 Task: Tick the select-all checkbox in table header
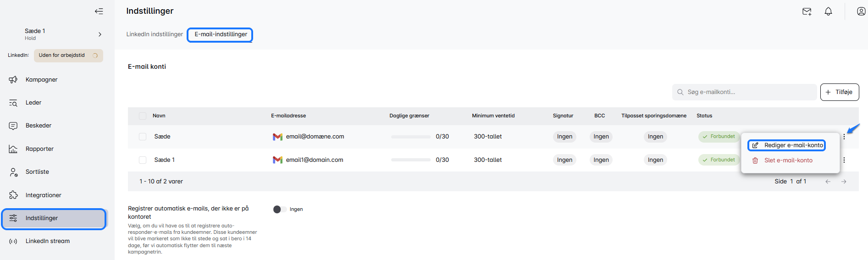pyautogui.click(x=143, y=116)
